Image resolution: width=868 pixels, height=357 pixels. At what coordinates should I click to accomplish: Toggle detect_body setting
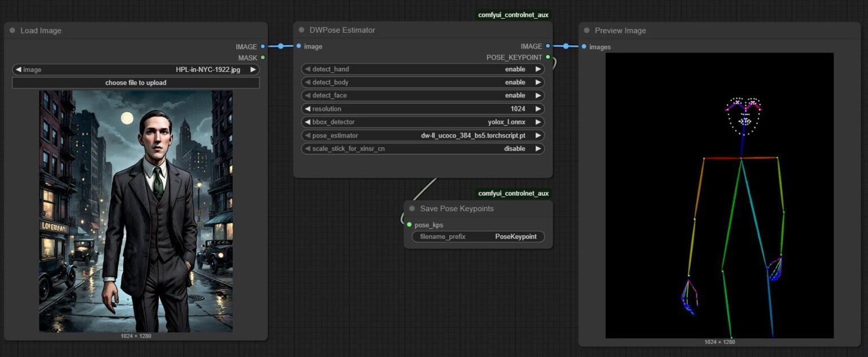[x=537, y=82]
